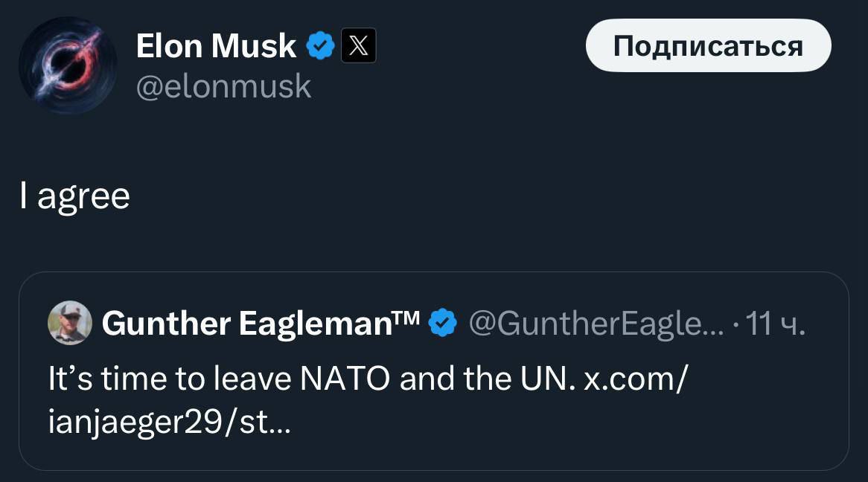Open Elon Musk's black hole profile picture
The image size is (868, 482).
click(68, 65)
